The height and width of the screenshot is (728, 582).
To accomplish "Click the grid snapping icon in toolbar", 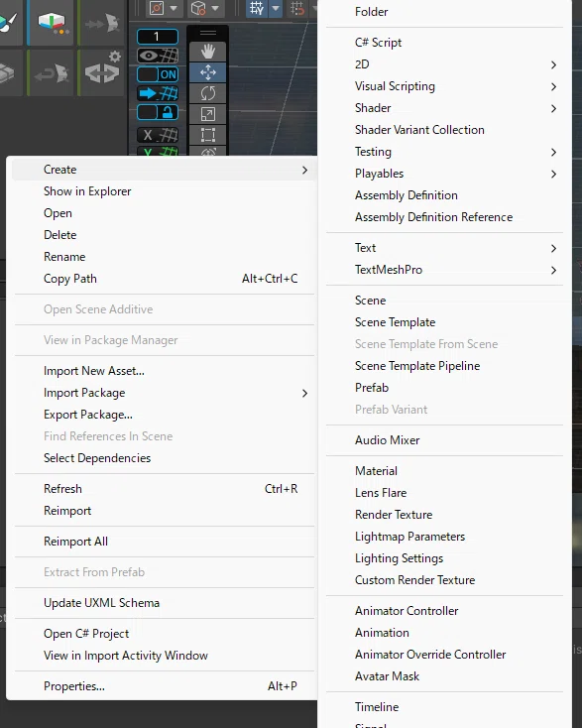I will tap(257, 8).
